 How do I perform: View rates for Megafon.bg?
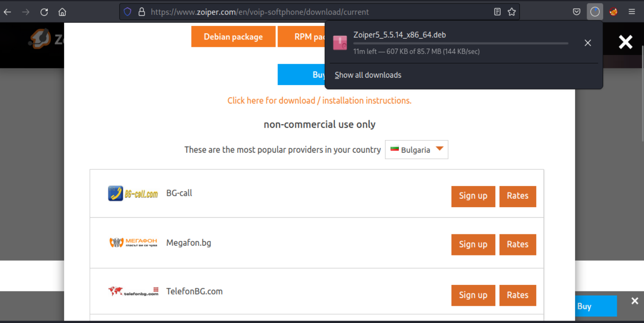[x=517, y=244]
